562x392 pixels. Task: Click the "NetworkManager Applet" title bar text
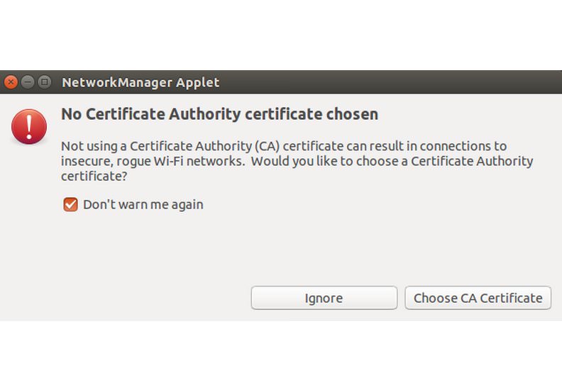140,82
